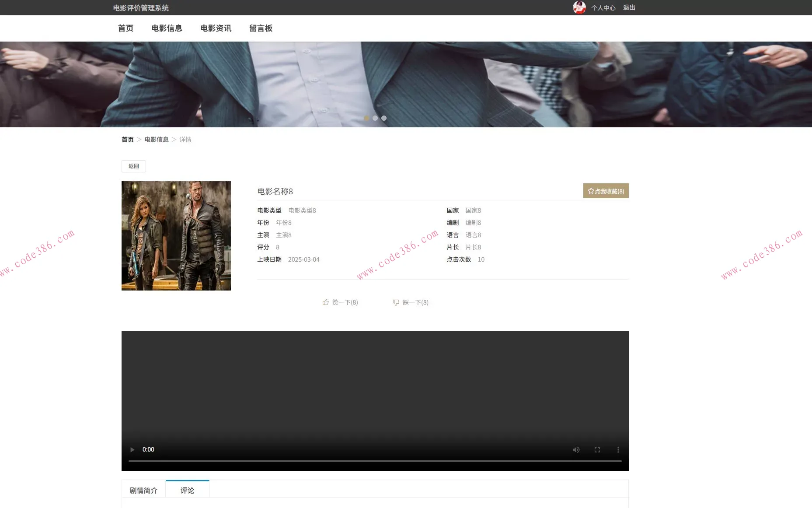
Task: Click the 评分 label
Action: (x=263, y=247)
